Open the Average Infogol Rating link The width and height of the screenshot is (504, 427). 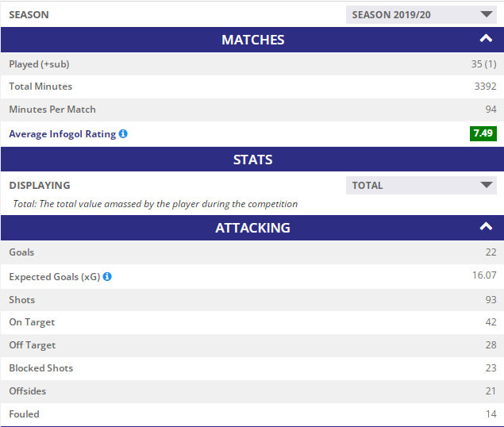click(63, 134)
